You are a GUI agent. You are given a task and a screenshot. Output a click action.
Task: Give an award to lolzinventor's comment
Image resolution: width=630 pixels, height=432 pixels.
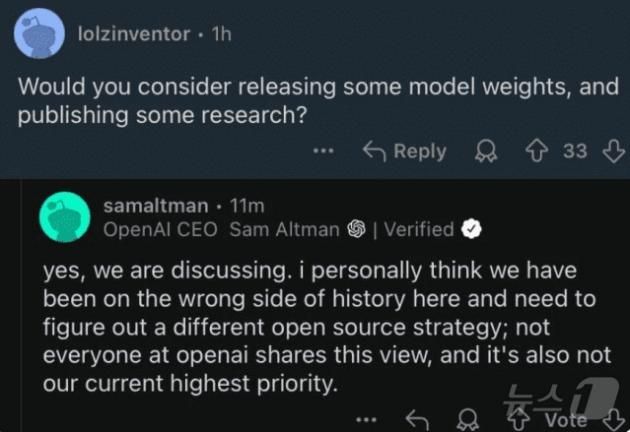(487, 151)
